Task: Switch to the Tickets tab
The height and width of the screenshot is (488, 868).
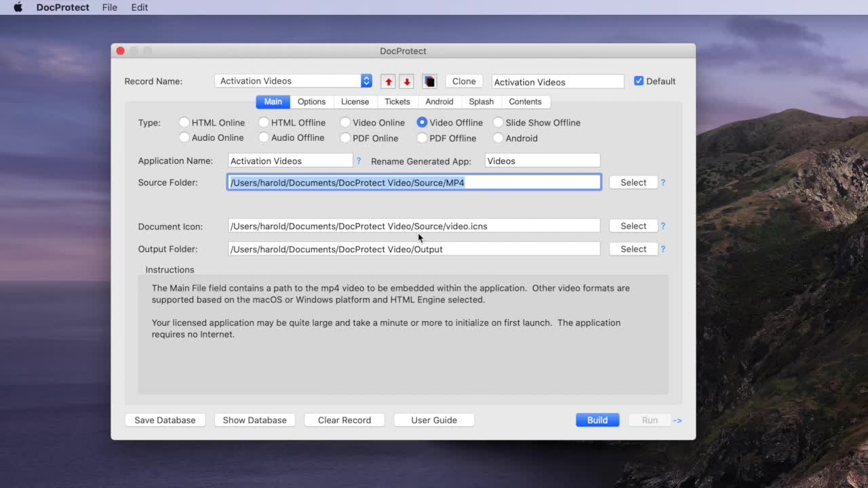Action: (397, 102)
